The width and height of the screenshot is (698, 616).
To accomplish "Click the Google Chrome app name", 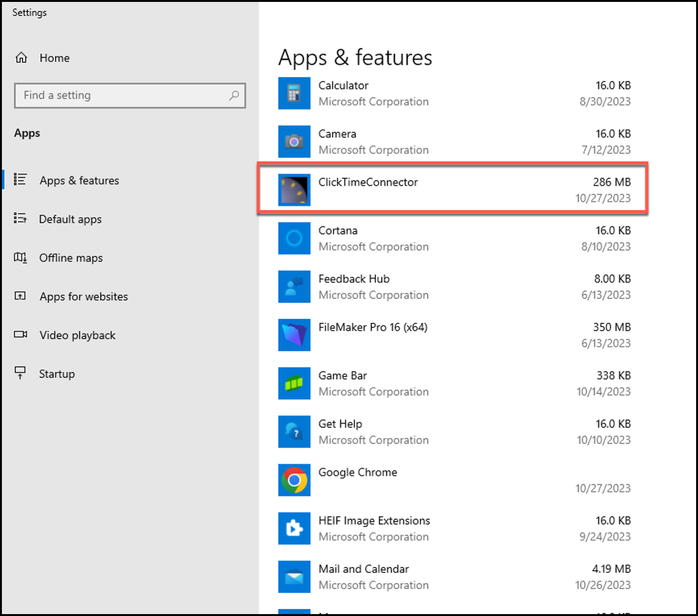I will 358,472.
